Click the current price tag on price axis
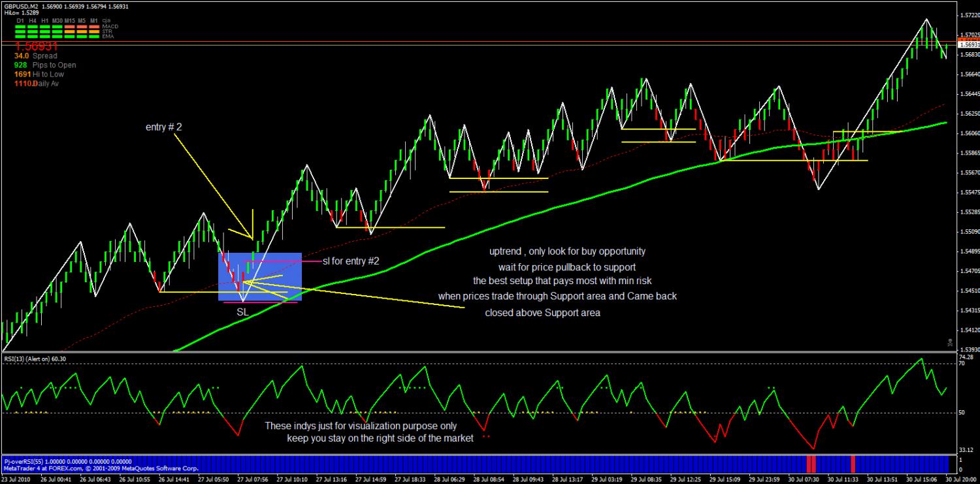This screenshot has width=980, height=484. pos(968,45)
